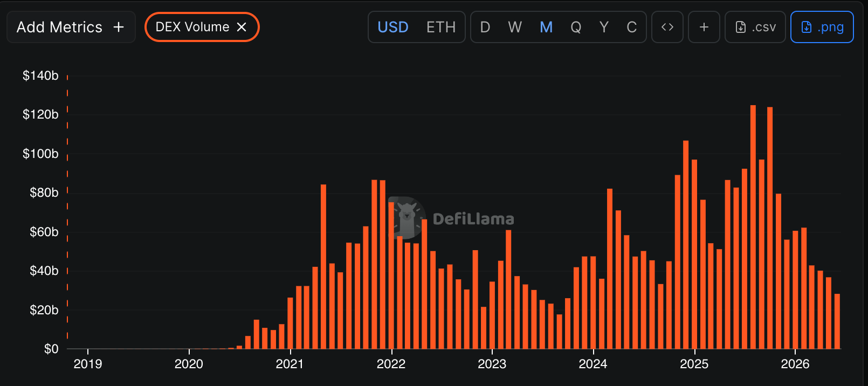Click the 2025 x-axis label
Image resolution: width=868 pixels, height=386 pixels.
click(694, 364)
